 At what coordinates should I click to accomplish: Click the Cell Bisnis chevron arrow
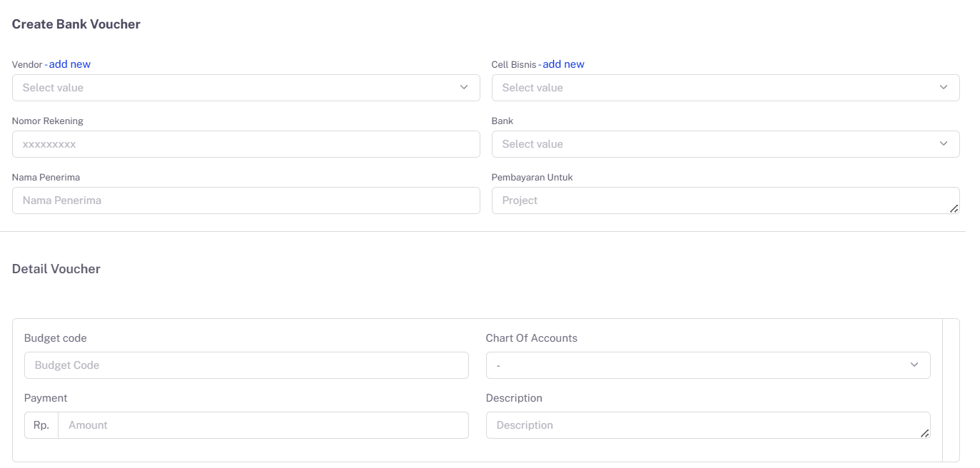944,87
